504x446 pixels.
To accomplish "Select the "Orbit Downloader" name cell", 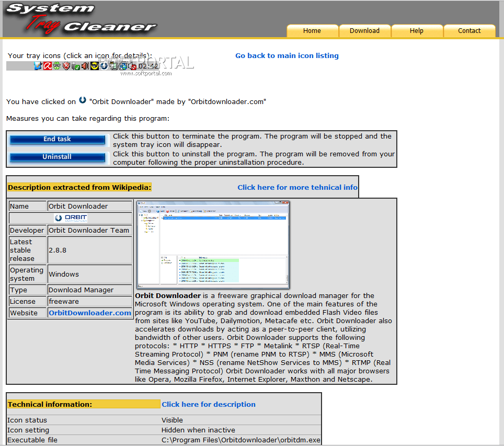I will 90,206.
